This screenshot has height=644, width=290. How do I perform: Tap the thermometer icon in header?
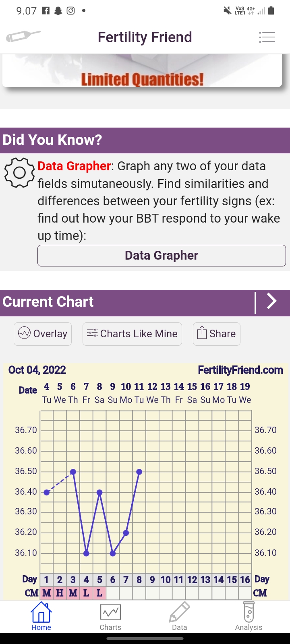[23, 37]
